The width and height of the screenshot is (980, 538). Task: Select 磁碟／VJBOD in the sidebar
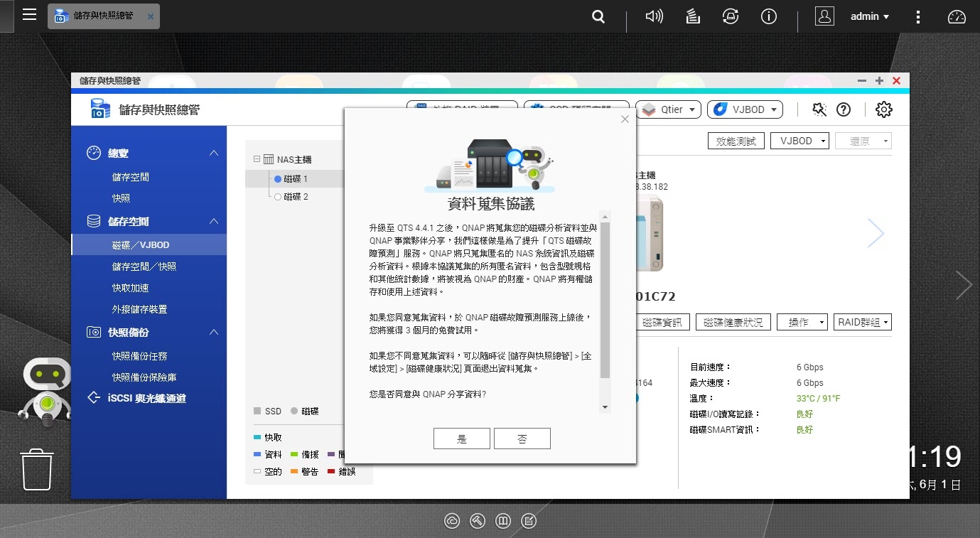(149, 245)
